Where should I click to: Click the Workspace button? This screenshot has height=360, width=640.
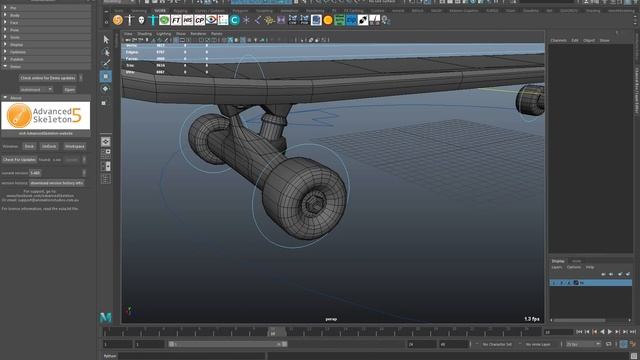(75, 146)
